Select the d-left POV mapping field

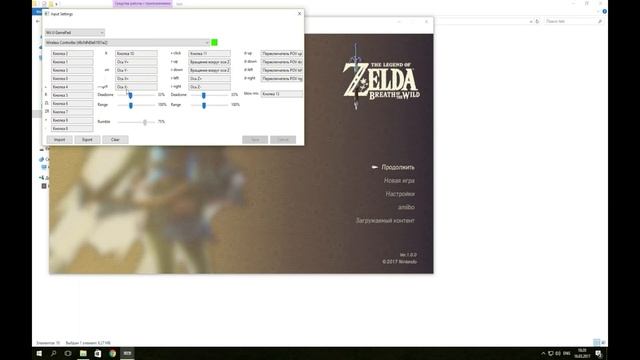(x=282, y=70)
